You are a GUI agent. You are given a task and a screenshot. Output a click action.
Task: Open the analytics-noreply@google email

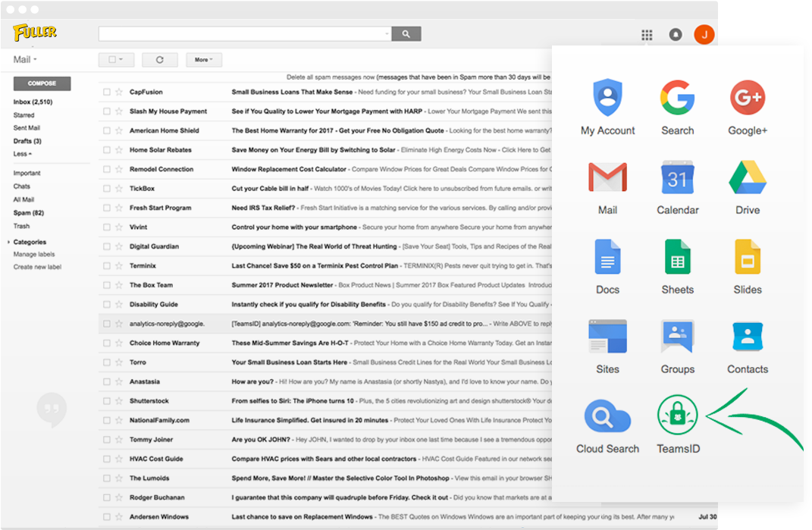click(x=325, y=324)
